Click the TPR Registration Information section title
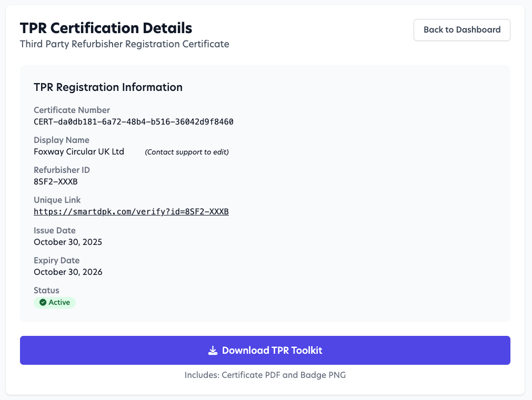The width and height of the screenshot is (532, 400). (x=108, y=87)
